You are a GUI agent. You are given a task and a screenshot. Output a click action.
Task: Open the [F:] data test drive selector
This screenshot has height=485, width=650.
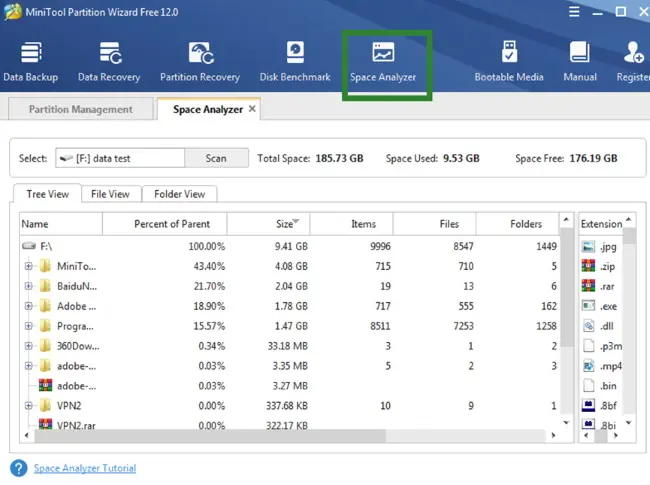[x=120, y=158]
